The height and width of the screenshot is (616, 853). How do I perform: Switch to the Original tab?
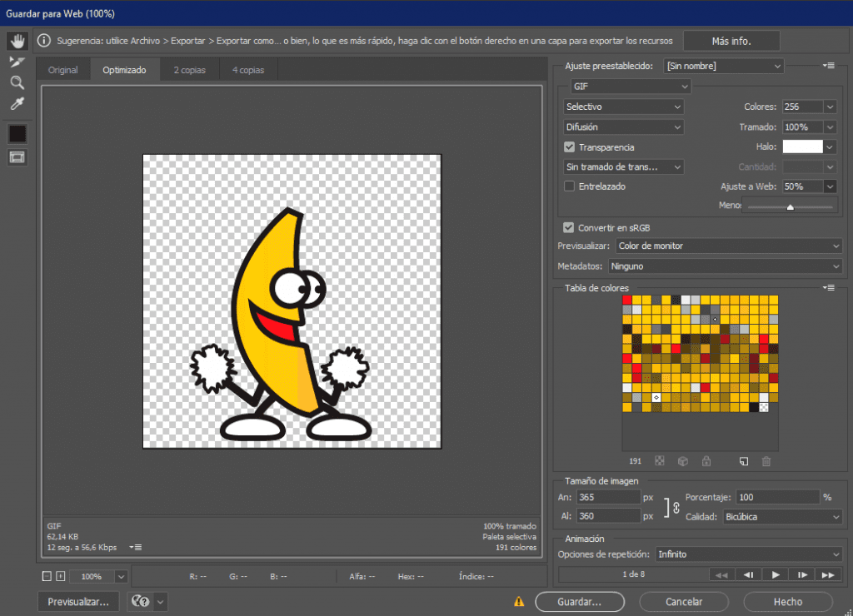(x=62, y=70)
